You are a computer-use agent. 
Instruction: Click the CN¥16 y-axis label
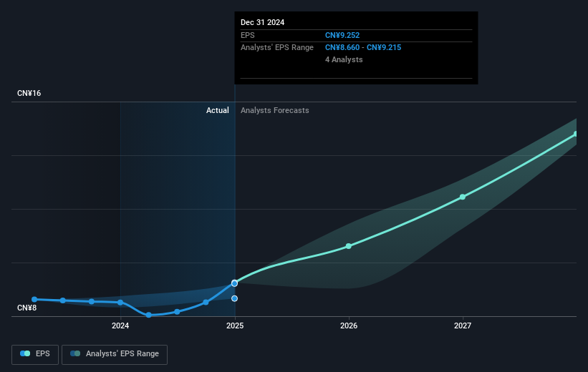[x=29, y=93]
